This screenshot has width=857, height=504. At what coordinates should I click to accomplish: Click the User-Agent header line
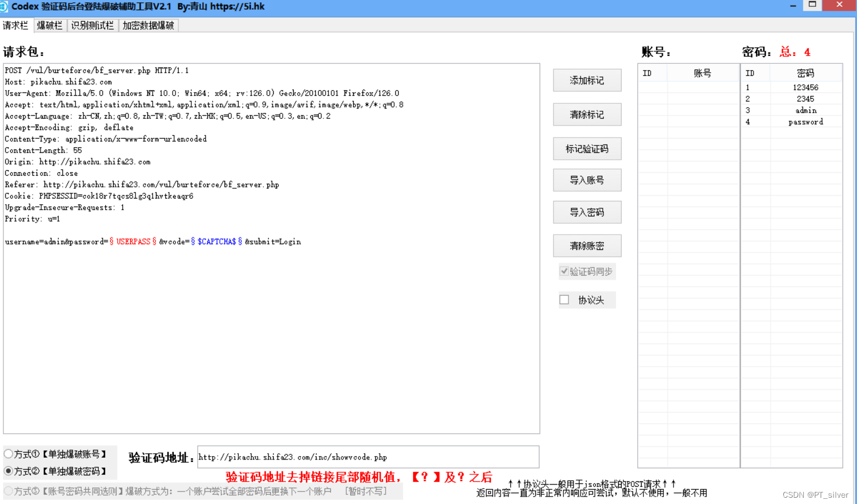(x=202, y=94)
